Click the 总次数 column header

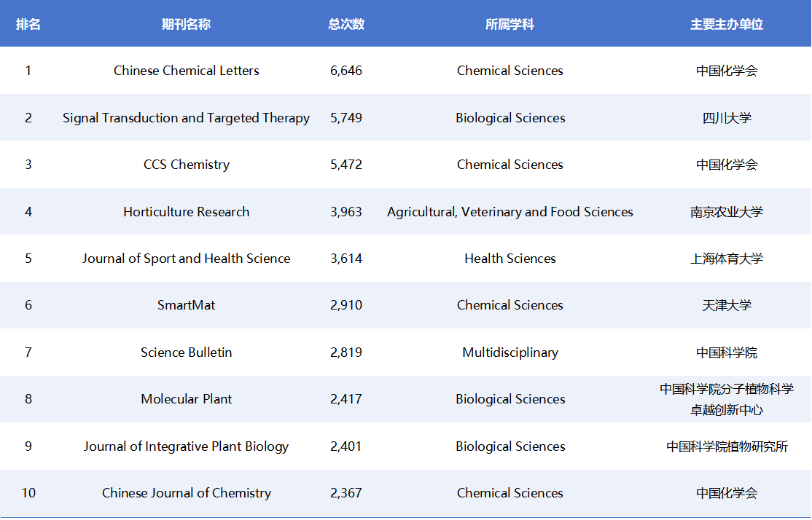coord(346,24)
